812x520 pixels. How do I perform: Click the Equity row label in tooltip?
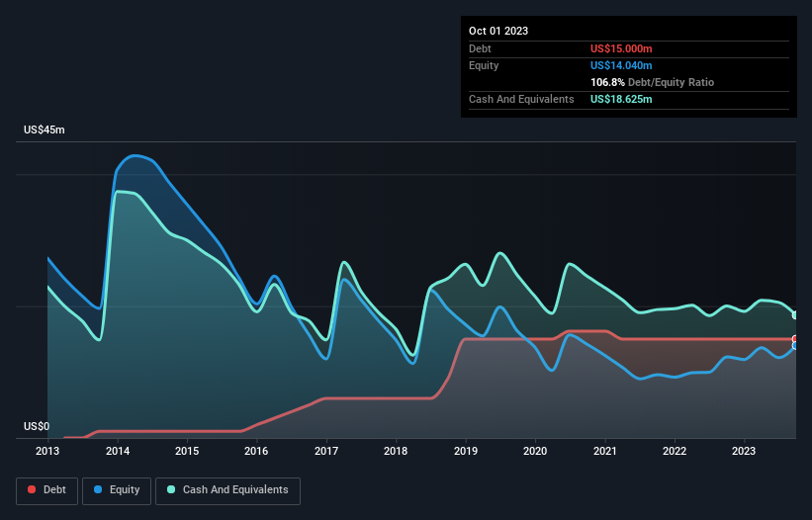click(x=484, y=65)
